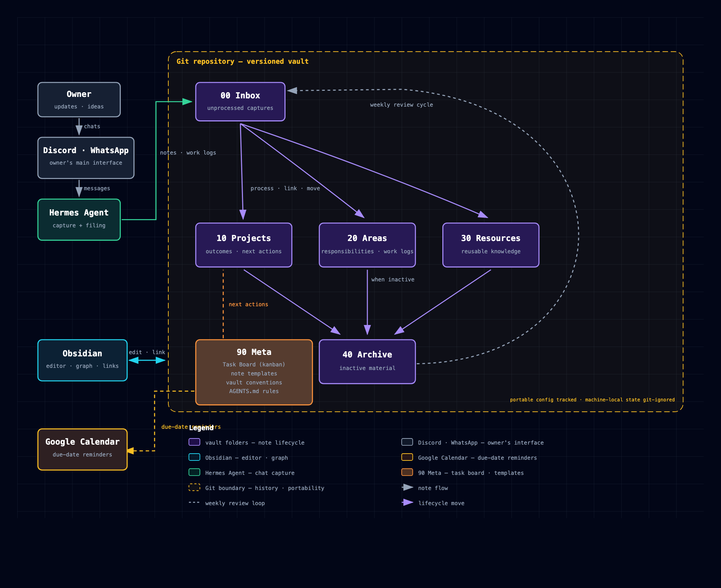Screen dimensions: 721x588
Task: Click the 30 Resources node
Action: [491, 245]
